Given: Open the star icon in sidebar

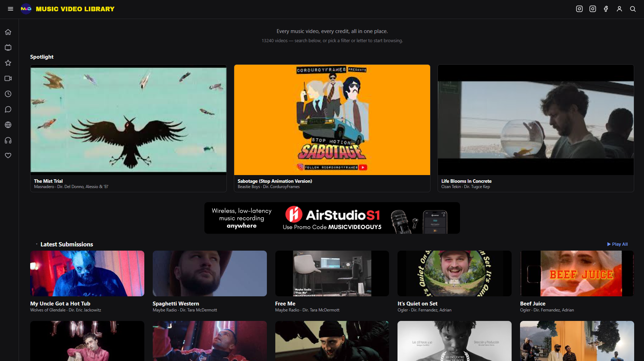Looking at the screenshot, I should coord(8,63).
